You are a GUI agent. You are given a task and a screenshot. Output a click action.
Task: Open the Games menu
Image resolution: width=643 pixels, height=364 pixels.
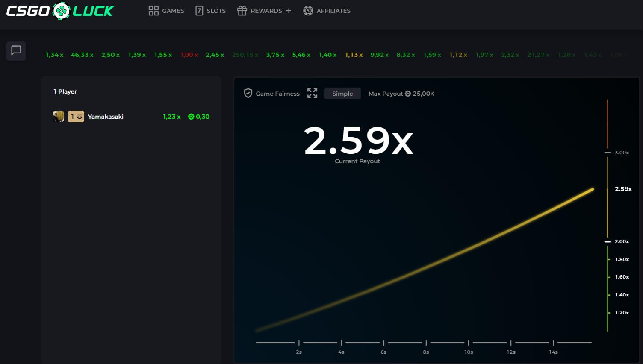coord(173,11)
